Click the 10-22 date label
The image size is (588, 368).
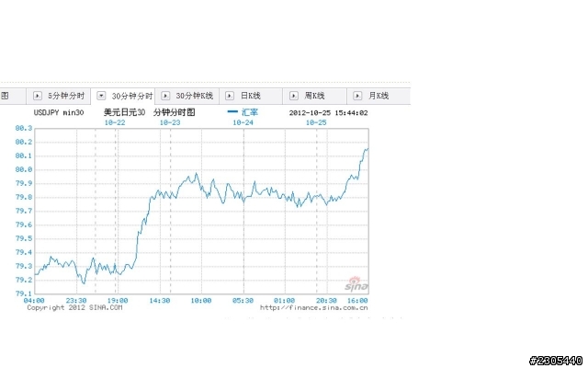(115, 122)
